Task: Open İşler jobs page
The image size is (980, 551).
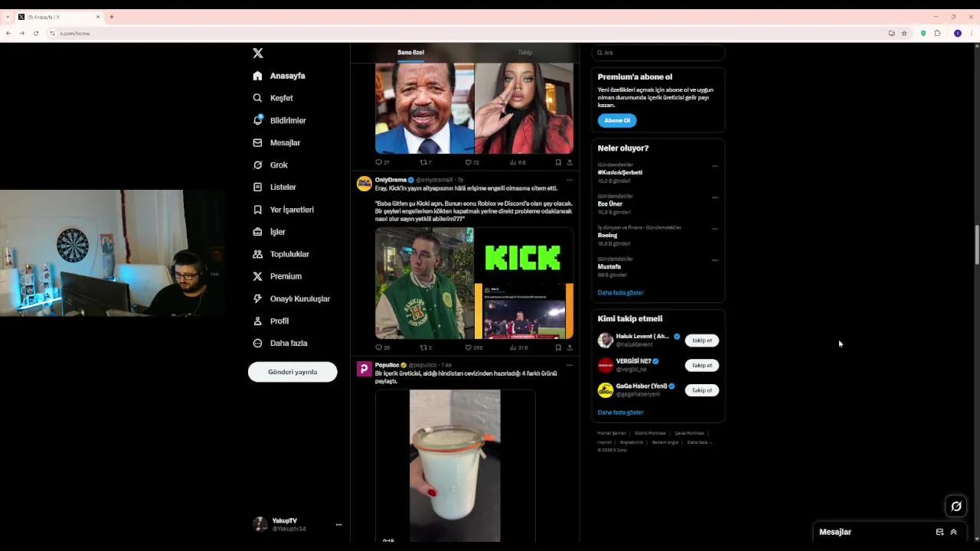Action: (x=269, y=232)
